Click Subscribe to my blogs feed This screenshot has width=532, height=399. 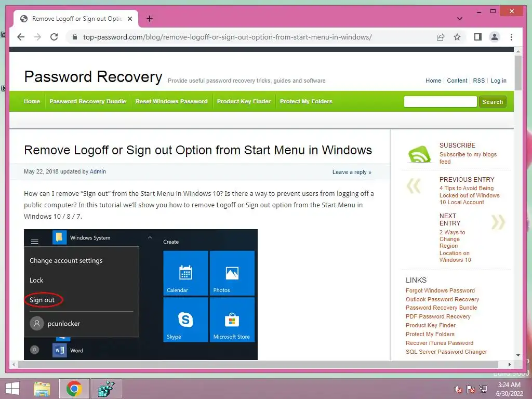[x=468, y=158]
